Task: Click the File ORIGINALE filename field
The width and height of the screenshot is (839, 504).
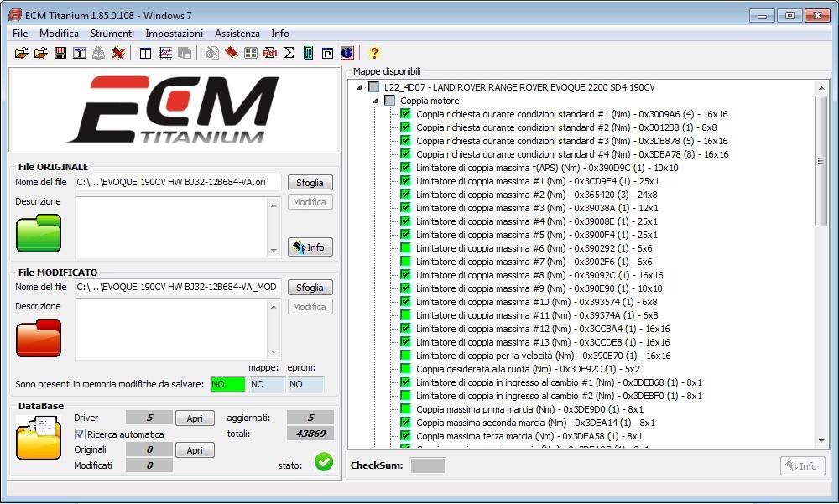Action: (x=178, y=182)
